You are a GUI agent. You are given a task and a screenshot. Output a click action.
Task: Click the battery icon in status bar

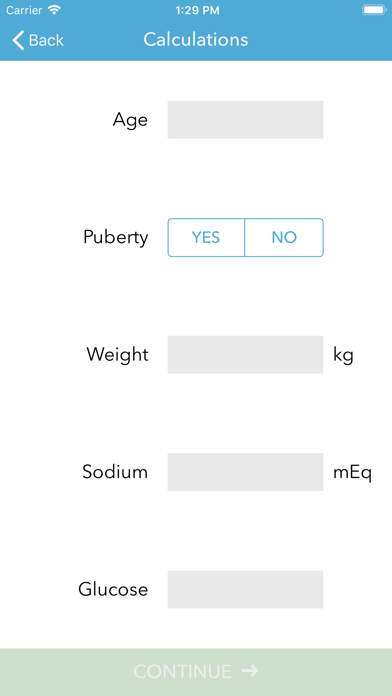[x=374, y=10]
